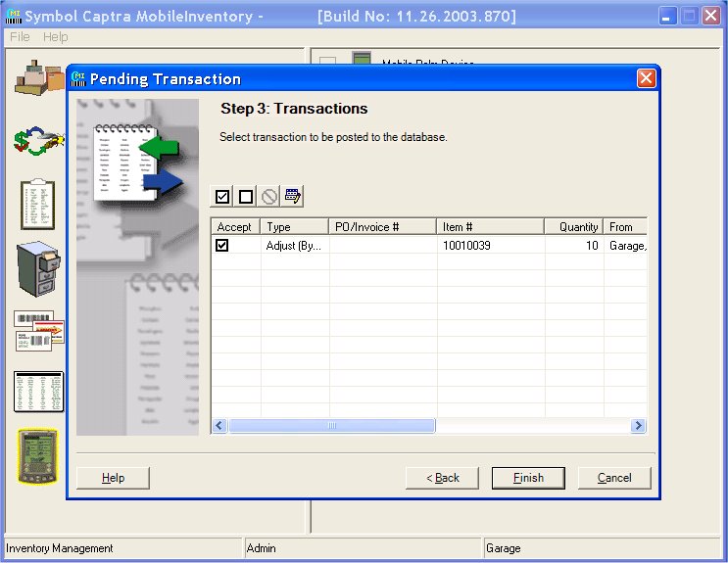
Task: Sort by the From column header
Action: point(625,226)
